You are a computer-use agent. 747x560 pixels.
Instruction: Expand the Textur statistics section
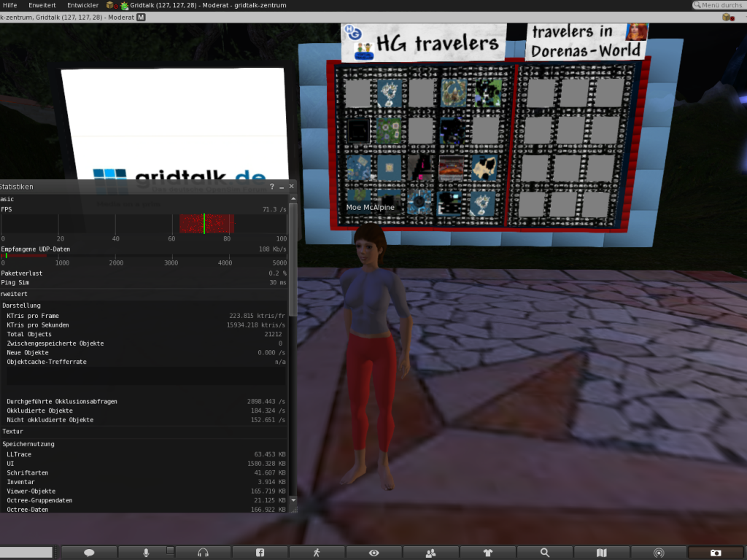[12, 432]
